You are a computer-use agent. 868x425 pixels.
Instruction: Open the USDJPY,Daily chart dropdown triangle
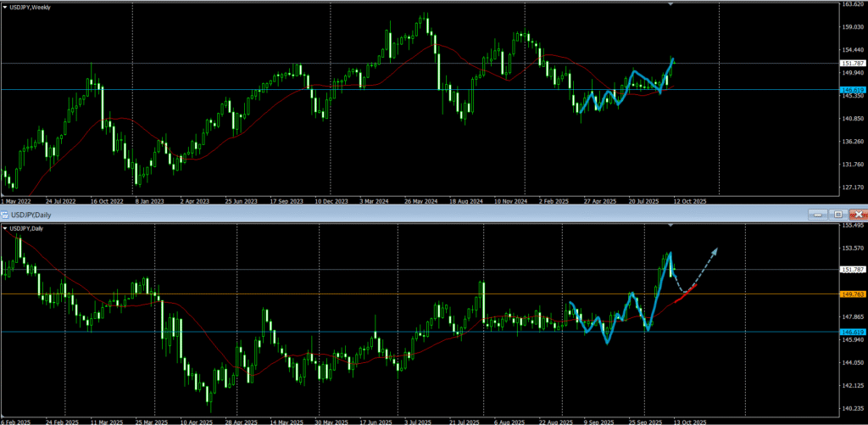tap(5, 229)
